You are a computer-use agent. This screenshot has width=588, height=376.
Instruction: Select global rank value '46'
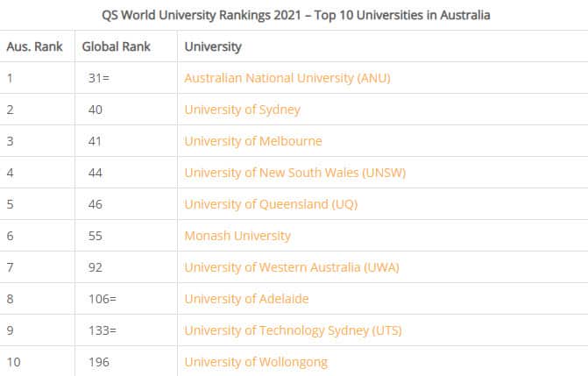tap(96, 204)
